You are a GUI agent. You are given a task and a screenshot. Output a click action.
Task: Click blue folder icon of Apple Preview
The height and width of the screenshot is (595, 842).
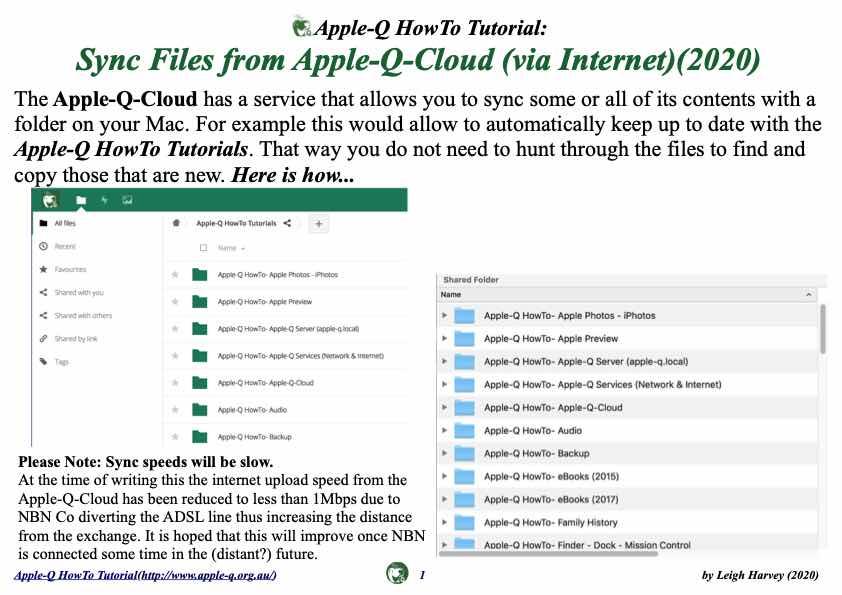[x=464, y=339]
